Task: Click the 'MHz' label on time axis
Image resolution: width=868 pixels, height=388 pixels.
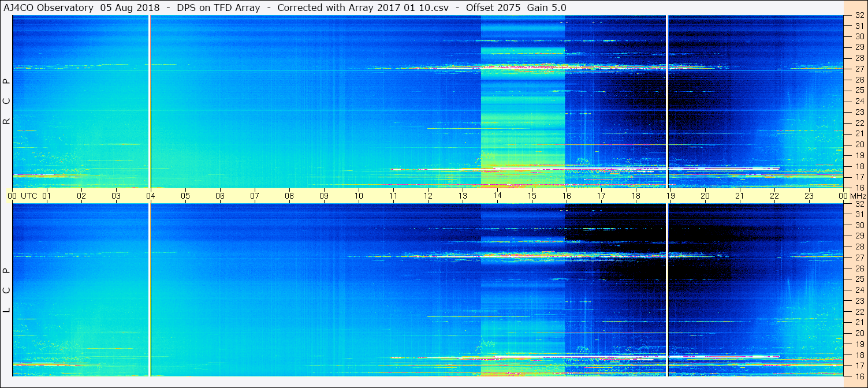Action: click(x=857, y=196)
